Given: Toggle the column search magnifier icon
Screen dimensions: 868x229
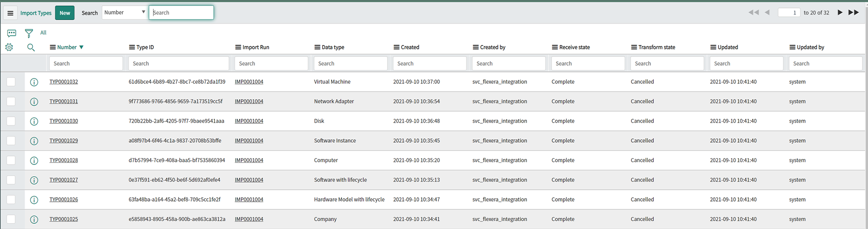Looking at the screenshot, I should [x=31, y=47].
